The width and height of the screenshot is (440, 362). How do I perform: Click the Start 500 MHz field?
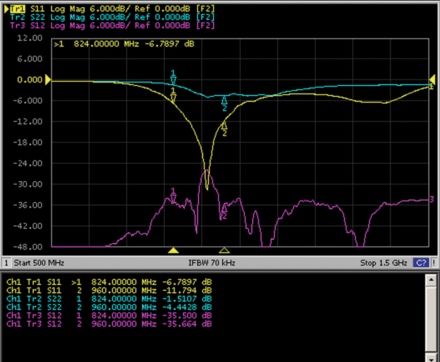39,263
